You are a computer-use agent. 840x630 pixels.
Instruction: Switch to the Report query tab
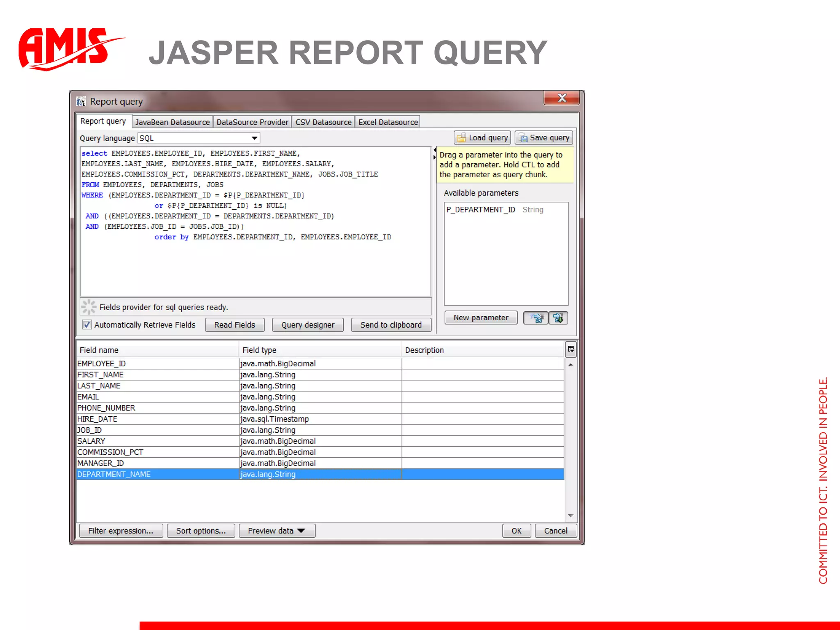pos(103,121)
